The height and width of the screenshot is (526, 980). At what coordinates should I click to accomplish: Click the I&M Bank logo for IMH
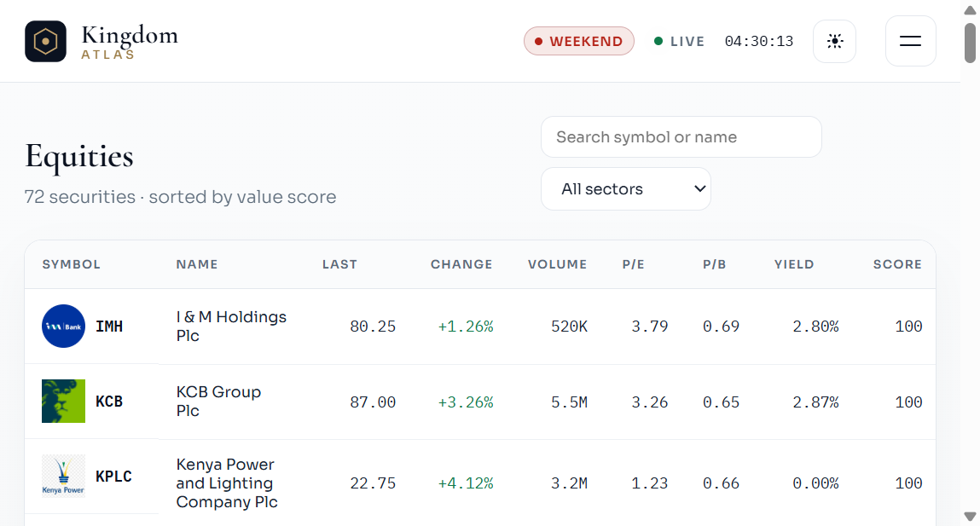(63, 327)
